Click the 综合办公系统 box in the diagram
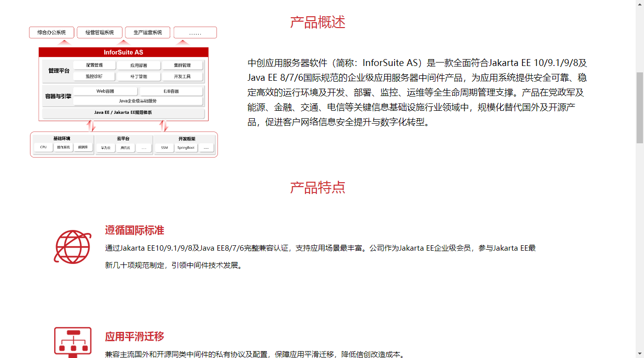Image resolution: width=644 pixels, height=358 pixels. click(52, 33)
